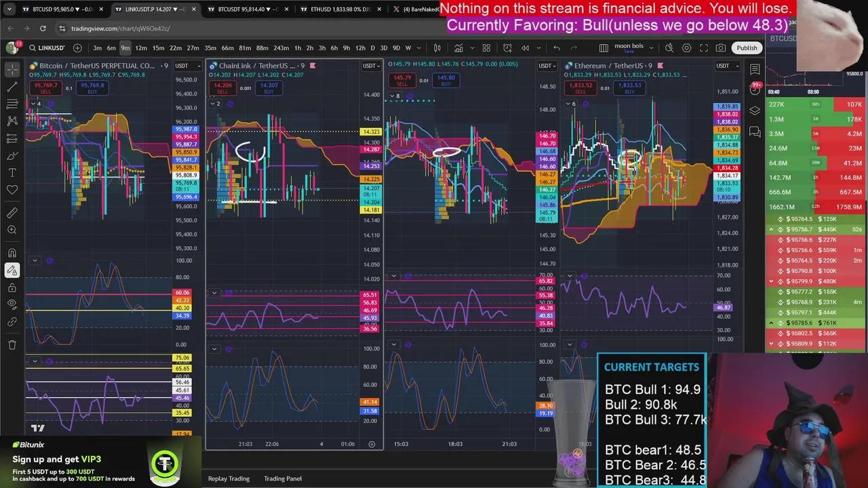Viewport: 868px width, 488px height.
Task: Open the Trading Panel tab
Action: [283, 479]
